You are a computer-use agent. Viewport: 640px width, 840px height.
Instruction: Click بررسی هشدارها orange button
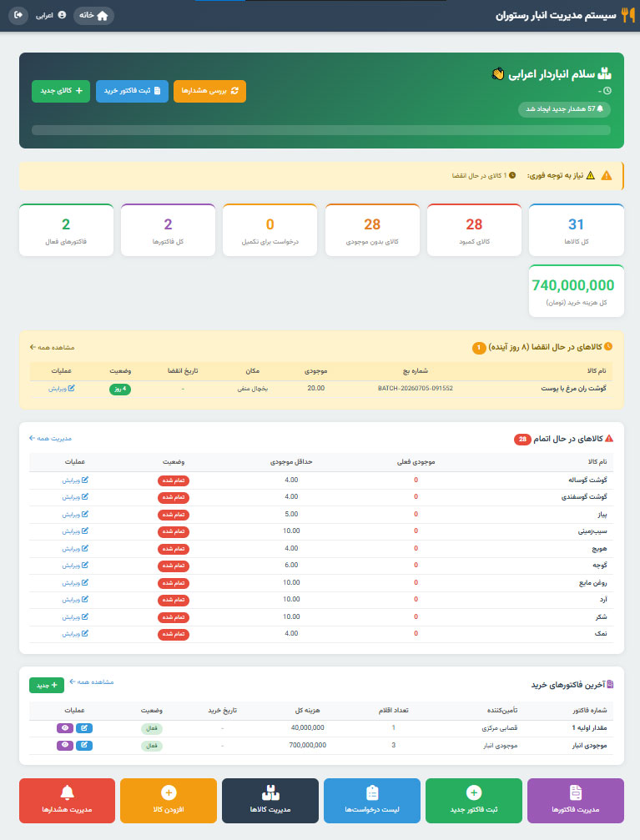(209, 91)
